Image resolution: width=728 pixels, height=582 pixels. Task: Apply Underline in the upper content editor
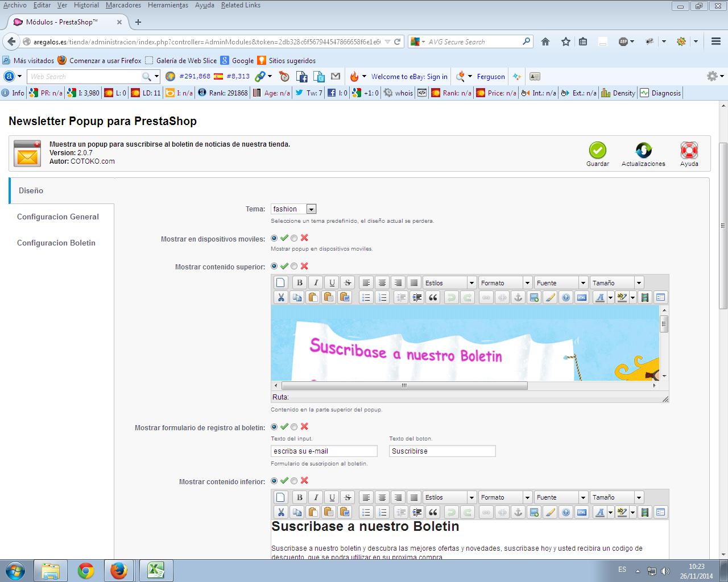click(332, 282)
